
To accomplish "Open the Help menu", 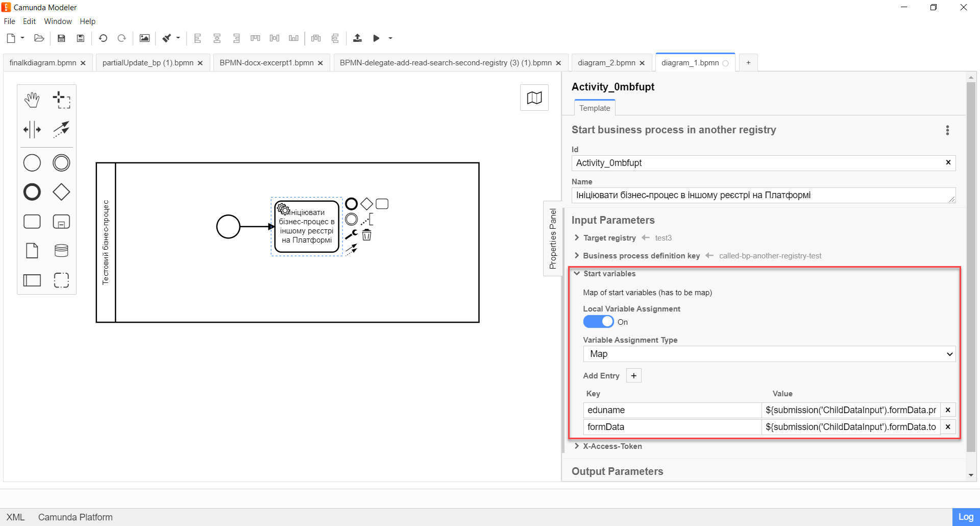I will [x=87, y=21].
